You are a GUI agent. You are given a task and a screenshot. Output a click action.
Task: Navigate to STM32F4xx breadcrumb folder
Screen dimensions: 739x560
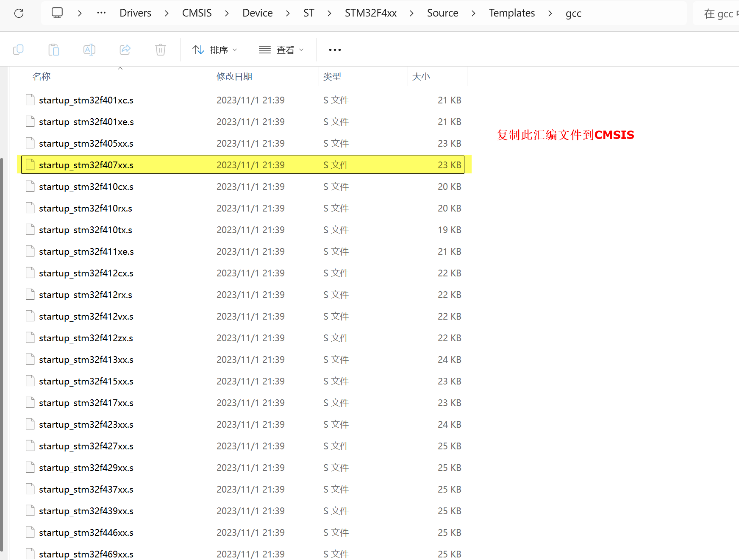tap(371, 13)
